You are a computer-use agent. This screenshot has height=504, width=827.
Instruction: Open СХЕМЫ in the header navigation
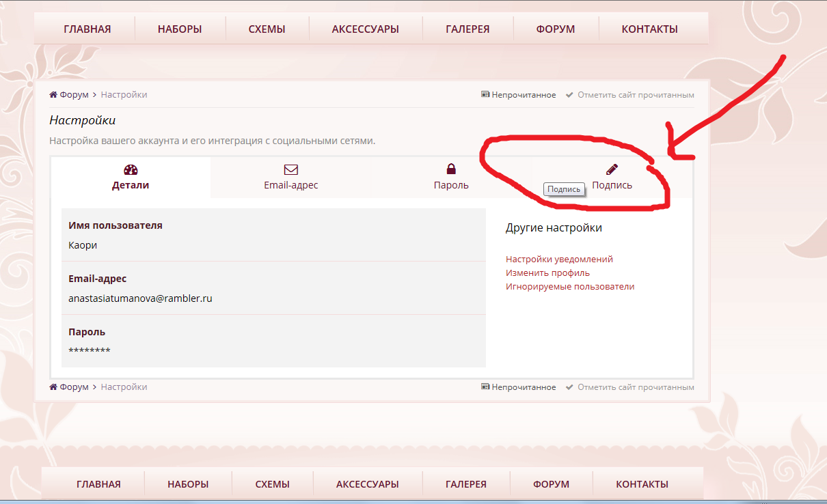coord(267,29)
